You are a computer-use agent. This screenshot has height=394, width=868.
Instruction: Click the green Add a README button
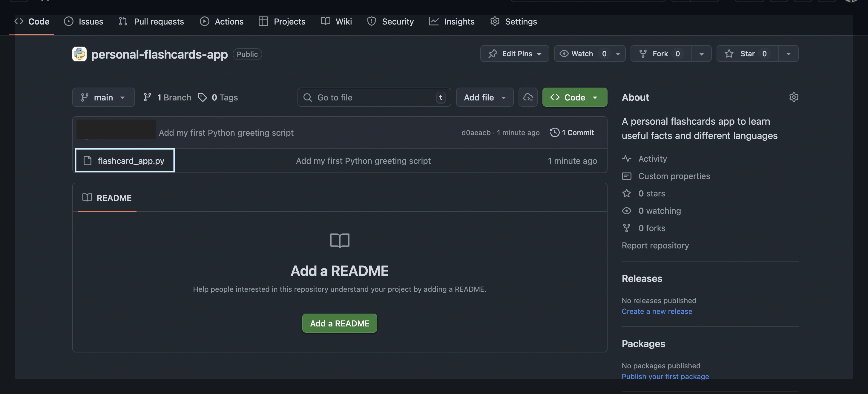pos(339,323)
